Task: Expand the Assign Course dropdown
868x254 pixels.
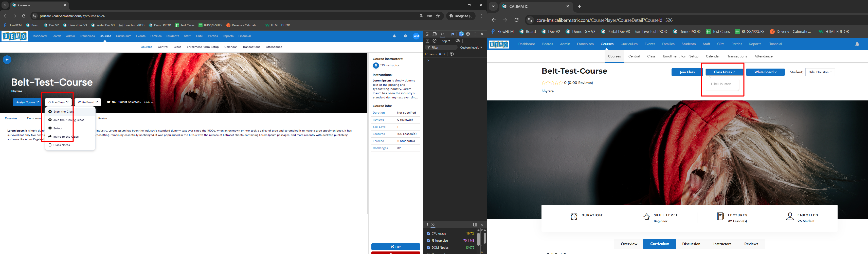Action: pyautogui.click(x=27, y=102)
